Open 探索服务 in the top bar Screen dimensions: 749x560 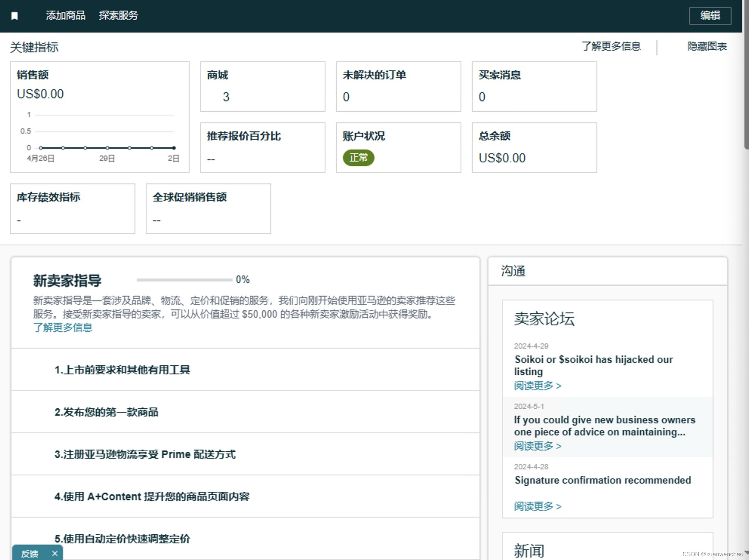click(118, 15)
